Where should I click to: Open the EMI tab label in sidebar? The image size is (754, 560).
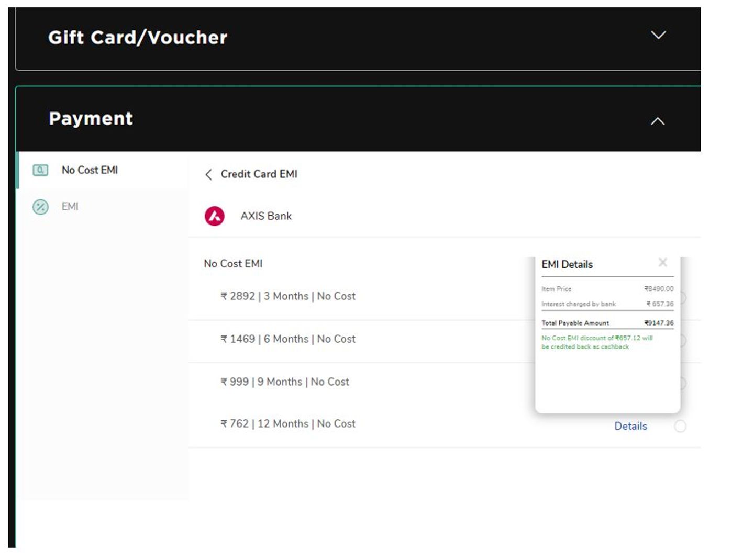70,207
